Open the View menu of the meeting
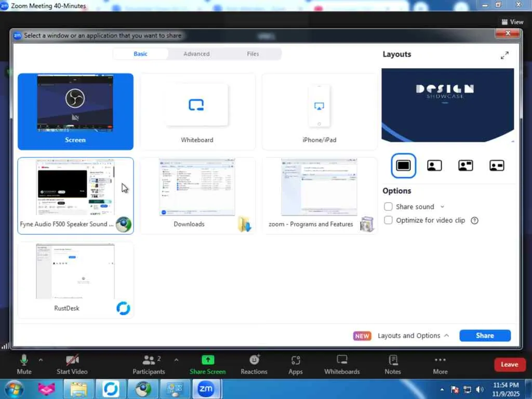 pos(512,22)
